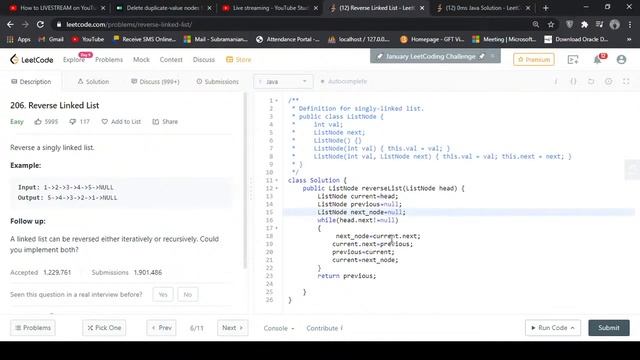640x360 pixels.
Task: Open the Discuss nav item
Action: click(x=204, y=60)
